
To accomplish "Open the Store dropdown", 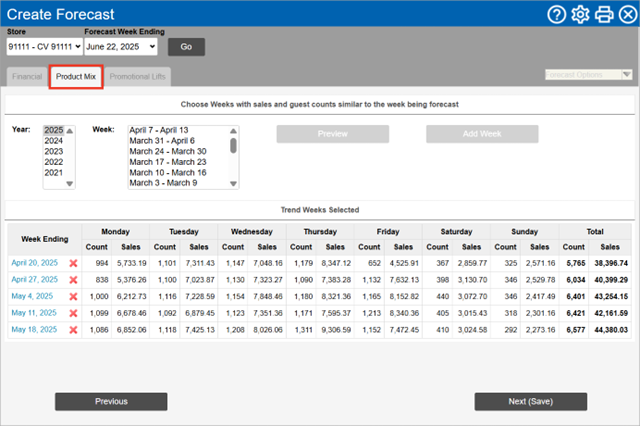I will tap(44, 47).
